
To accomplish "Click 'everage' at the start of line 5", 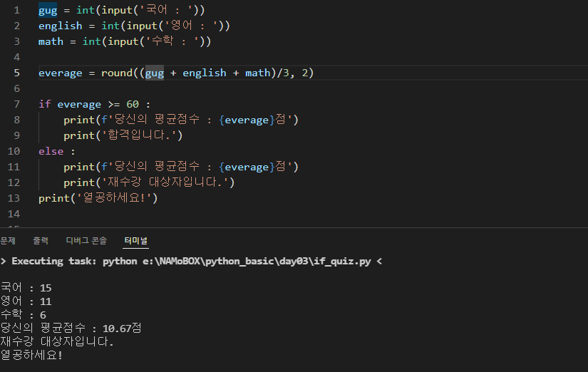I will (61, 73).
